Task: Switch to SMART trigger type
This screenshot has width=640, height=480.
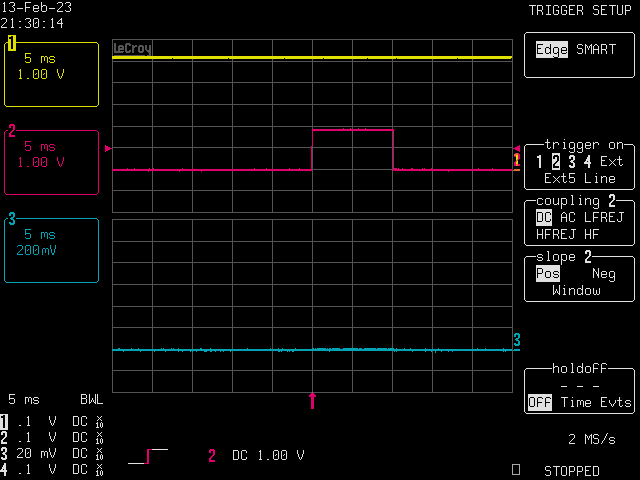Action: pos(596,49)
